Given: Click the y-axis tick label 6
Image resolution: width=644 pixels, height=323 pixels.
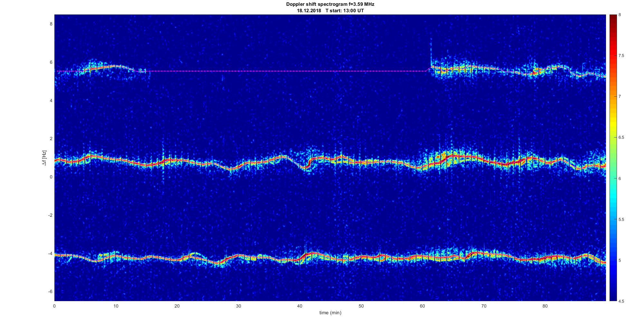Looking at the screenshot, I should click(51, 62).
